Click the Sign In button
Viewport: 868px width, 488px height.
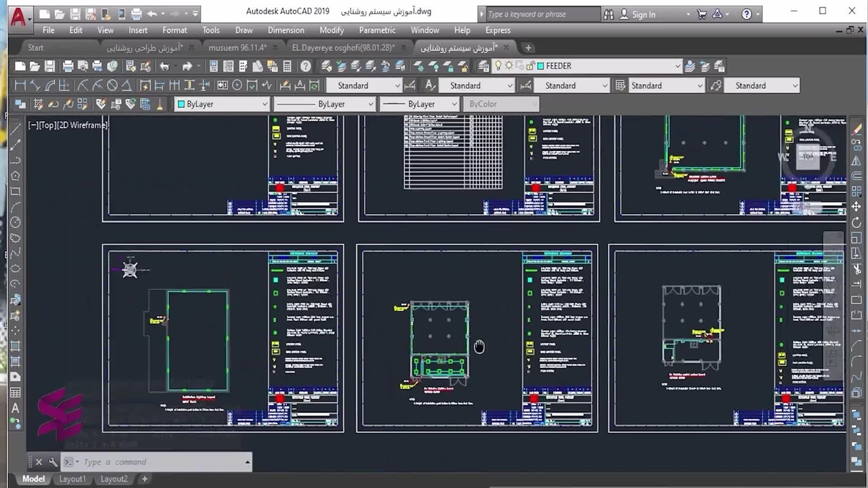(643, 14)
